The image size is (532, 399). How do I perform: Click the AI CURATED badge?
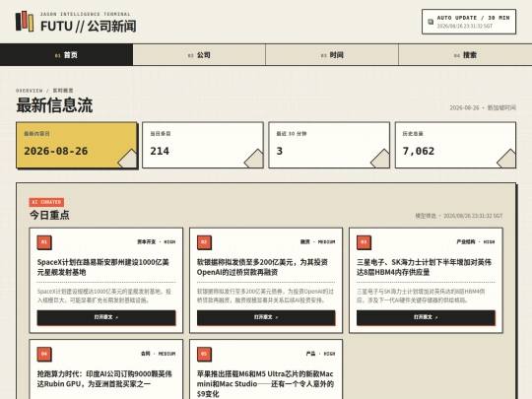point(46,202)
